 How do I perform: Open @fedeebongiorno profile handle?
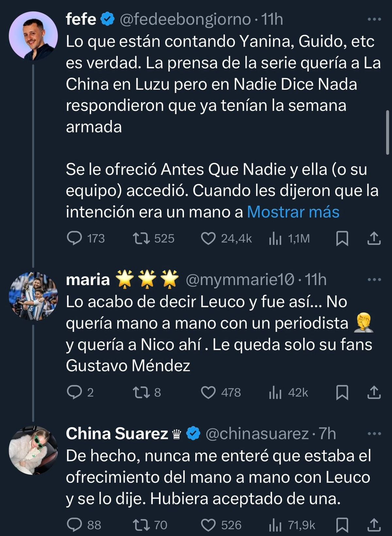(185, 20)
